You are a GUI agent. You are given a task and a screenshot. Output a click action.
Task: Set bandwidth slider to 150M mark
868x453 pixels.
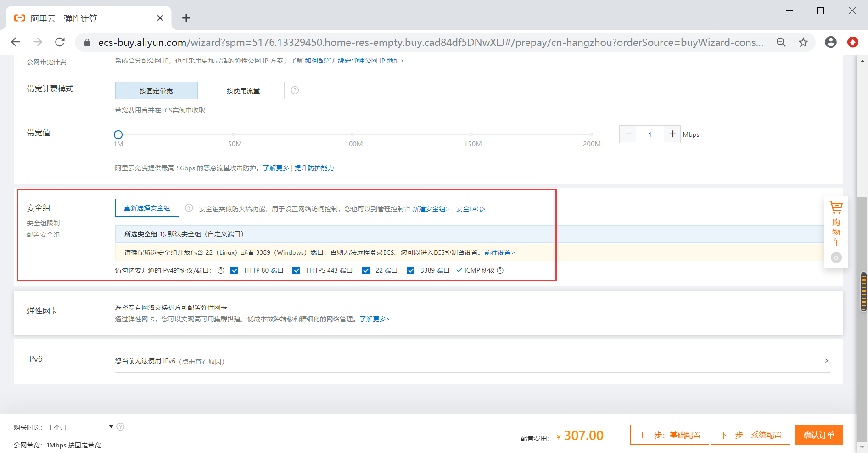(x=472, y=134)
